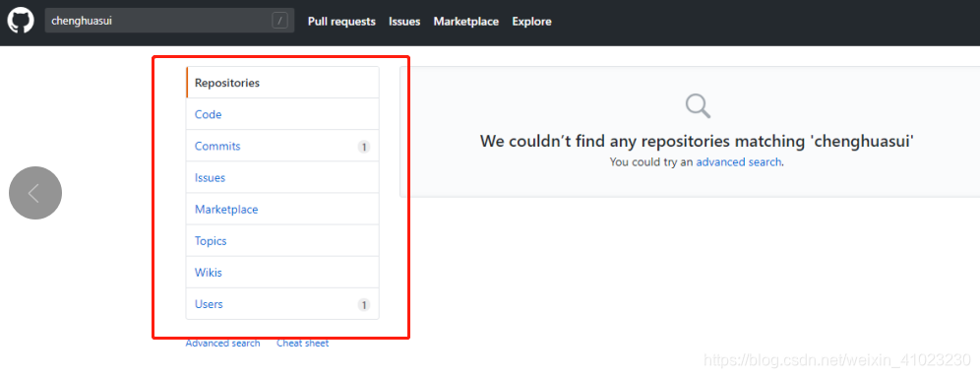Image resolution: width=980 pixels, height=378 pixels.
Task: Open Issues in the top navigation bar
Action: pyautogui.click(x=404, y=22)
